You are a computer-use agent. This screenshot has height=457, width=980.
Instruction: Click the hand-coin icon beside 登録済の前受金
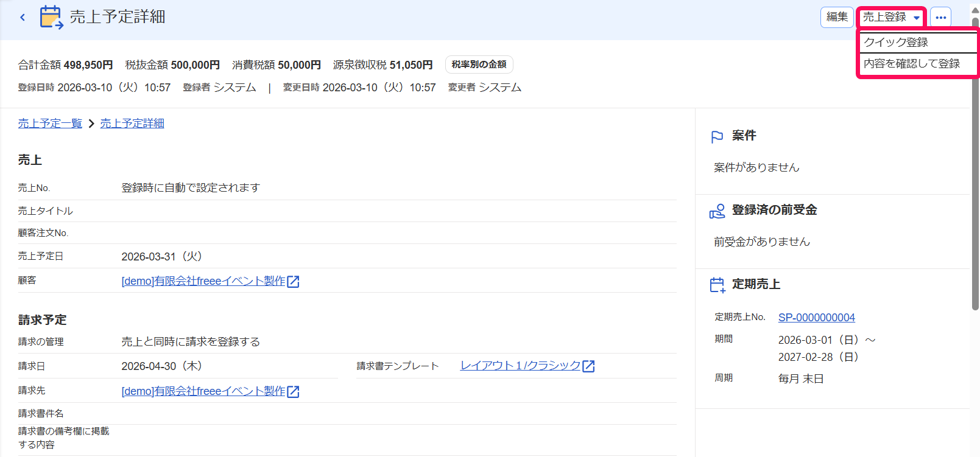click(x=717, y=211)
